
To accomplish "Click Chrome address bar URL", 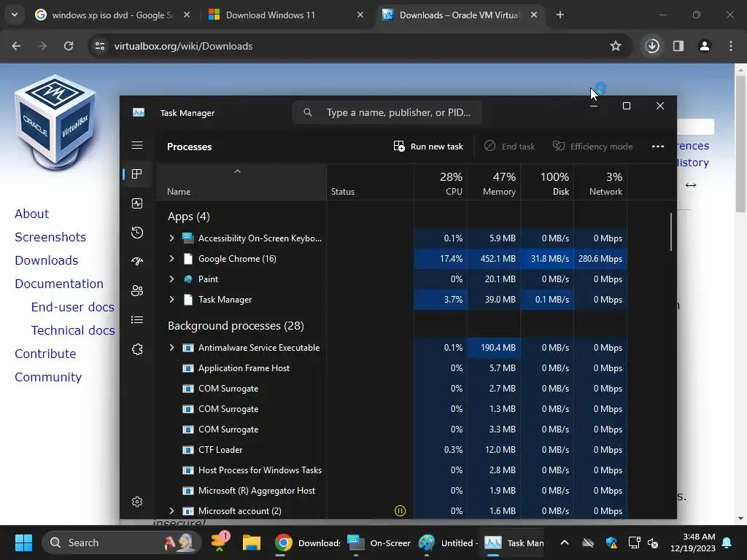I will coord(183,46).
